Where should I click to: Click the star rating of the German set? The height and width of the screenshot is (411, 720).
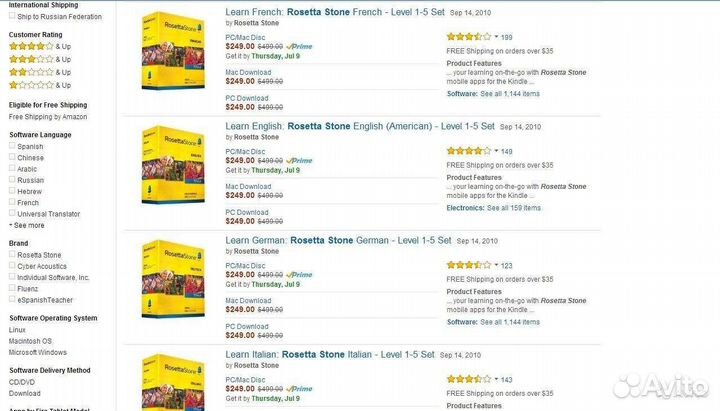point(468,265)
